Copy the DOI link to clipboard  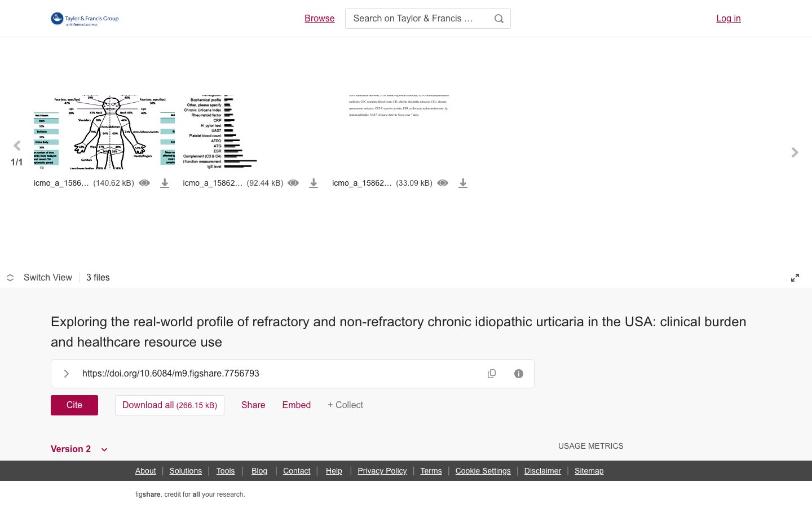[492, 374]
